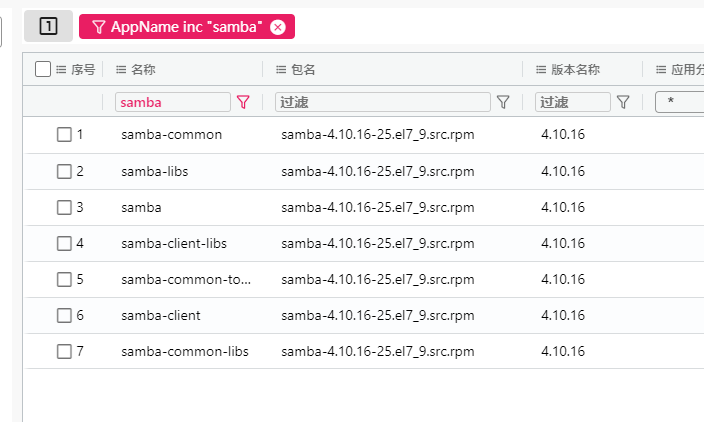Click the 名称 filter field containing samba
This screenshot has height=422, width=704.
(173, 102)
